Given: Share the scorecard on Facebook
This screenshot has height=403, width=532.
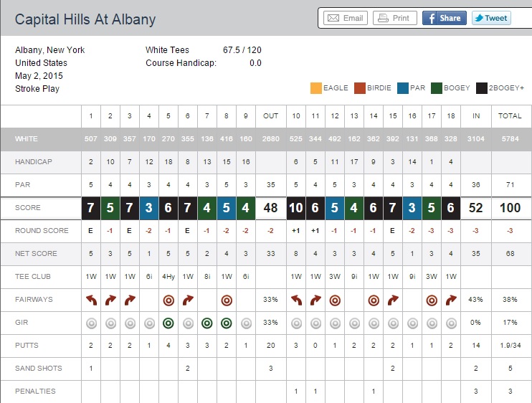Looking at the screenshot, I should (x=444, y=18).
